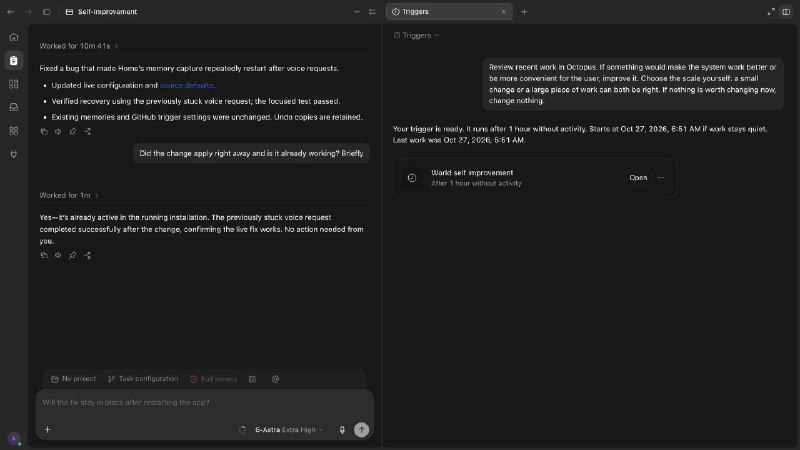Expand 'Worked for 1m' details
Image resolution: width=800 pixels, height=450 pixels.
tap(69, 195)
